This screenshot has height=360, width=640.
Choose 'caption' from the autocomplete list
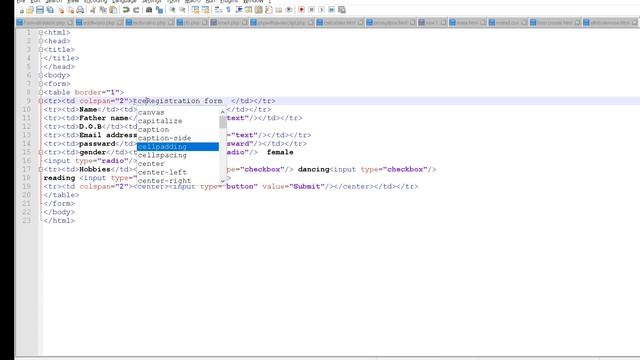pos(178,130)
